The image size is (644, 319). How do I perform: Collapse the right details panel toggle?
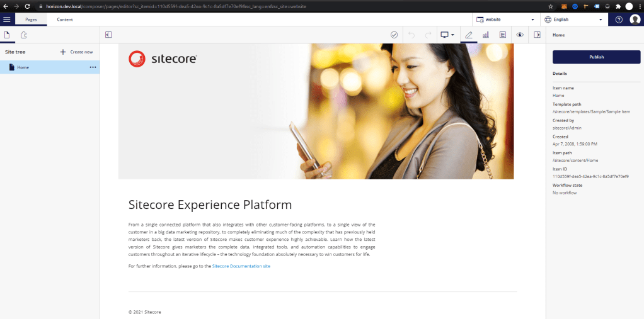click(x=537, y=35)
